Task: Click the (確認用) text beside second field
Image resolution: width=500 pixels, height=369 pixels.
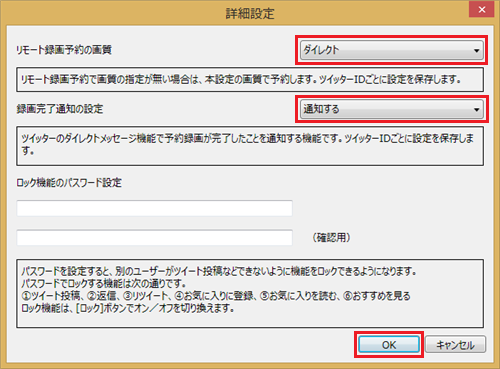Action: coord(331,238)
